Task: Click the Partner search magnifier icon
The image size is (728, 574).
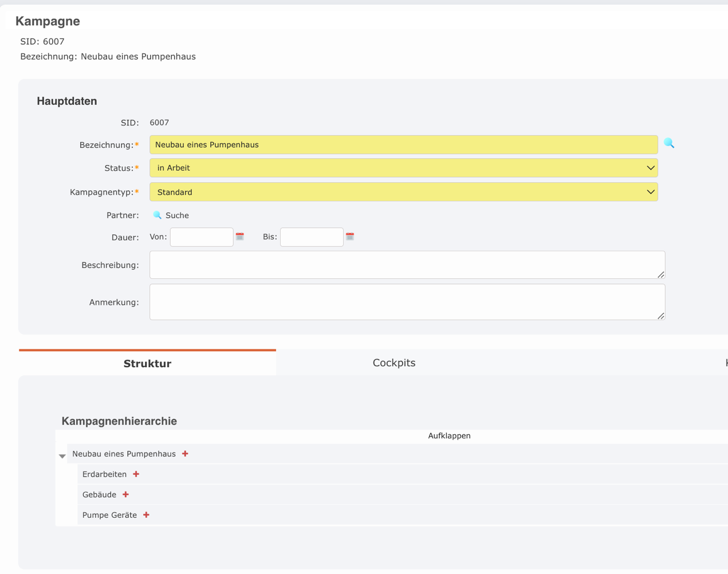Action: [x=158, y=215]
